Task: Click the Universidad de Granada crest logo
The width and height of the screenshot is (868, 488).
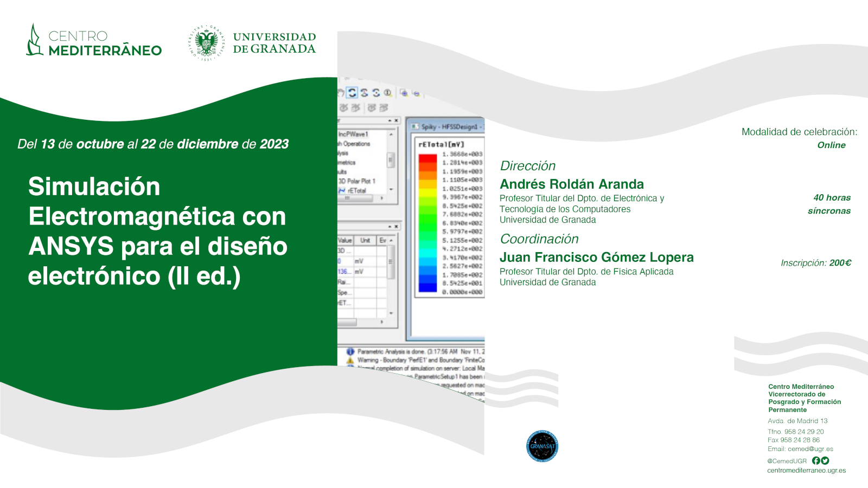Action: point(206,43)
